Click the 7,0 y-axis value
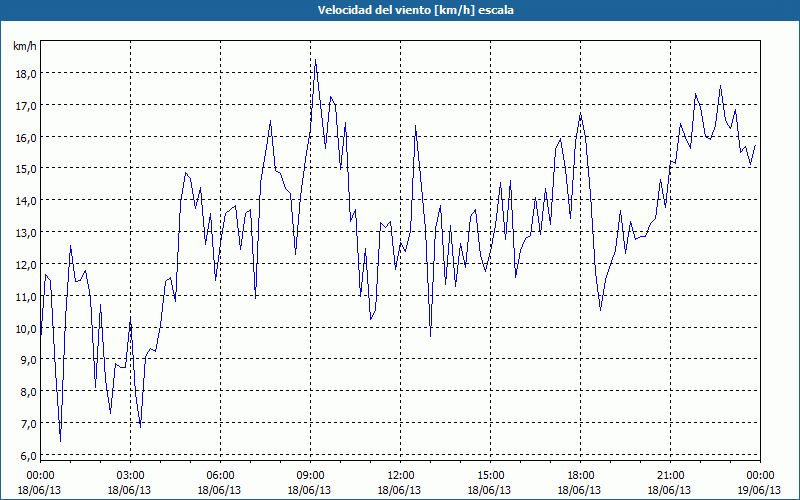 (x=28, y=424)
